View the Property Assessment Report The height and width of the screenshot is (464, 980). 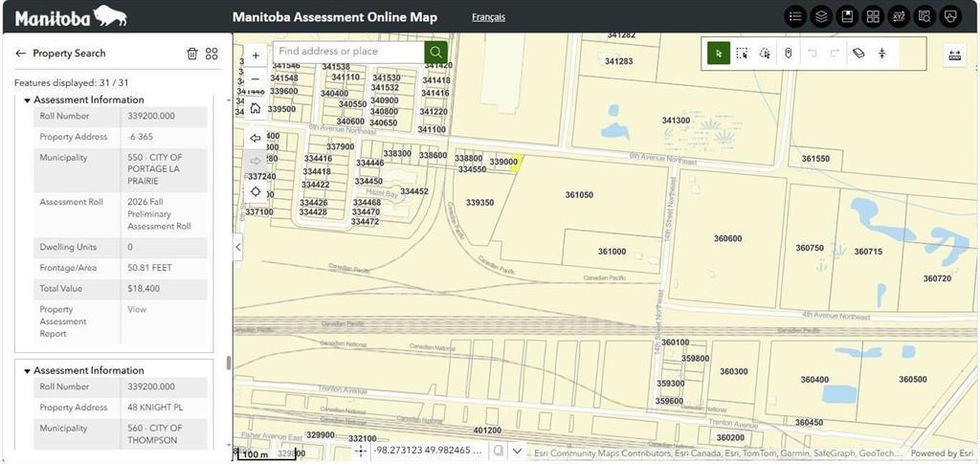click(137, 309)
